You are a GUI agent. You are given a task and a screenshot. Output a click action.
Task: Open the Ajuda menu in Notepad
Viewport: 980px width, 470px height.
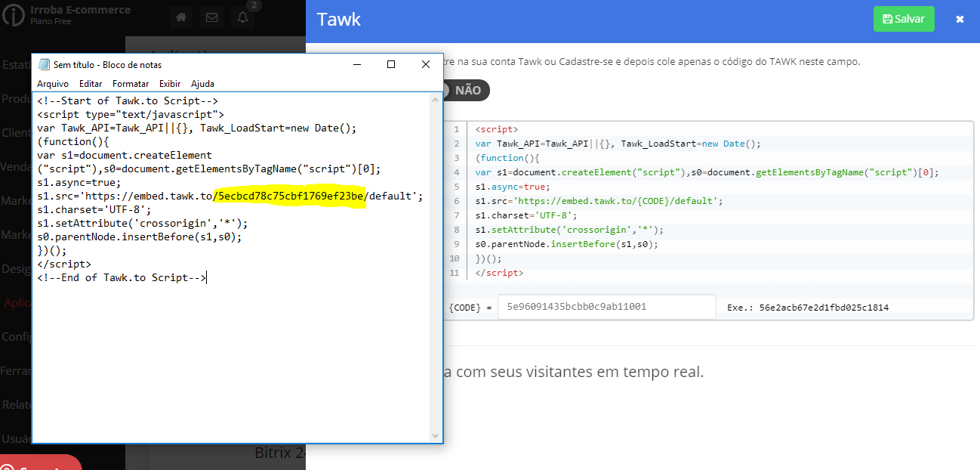[202, 84]
